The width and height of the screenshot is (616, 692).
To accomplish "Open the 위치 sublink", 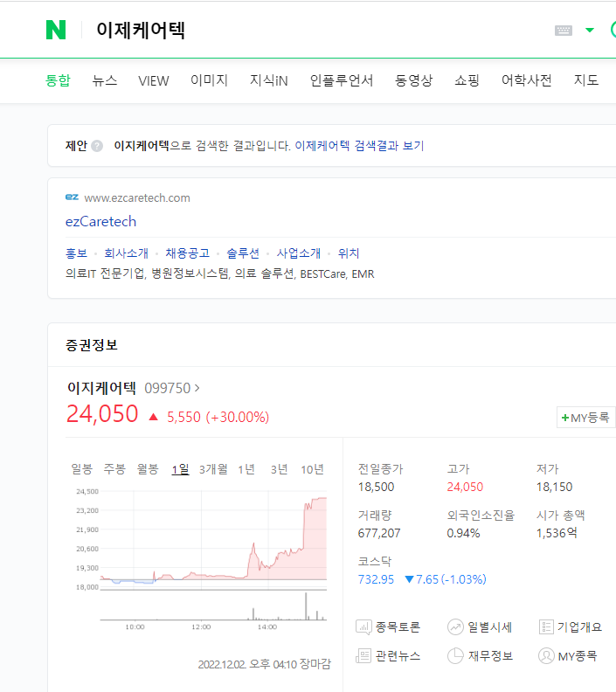I will coord(349,253).
